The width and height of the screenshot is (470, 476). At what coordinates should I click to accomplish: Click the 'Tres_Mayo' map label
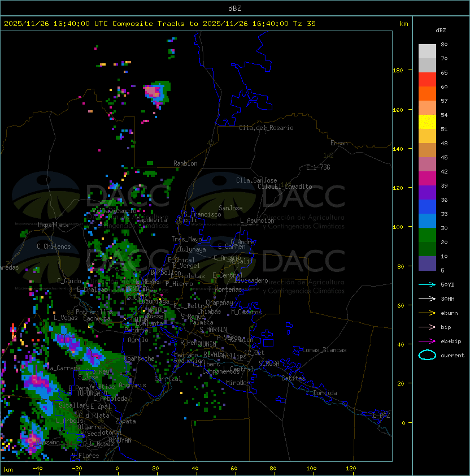click(x=186, y=239)
